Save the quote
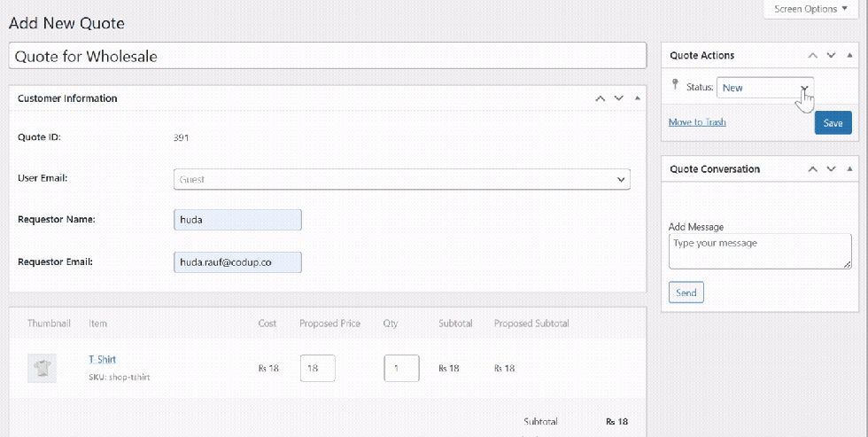This screenshot has width=868, height=437. tap(833, 123)
